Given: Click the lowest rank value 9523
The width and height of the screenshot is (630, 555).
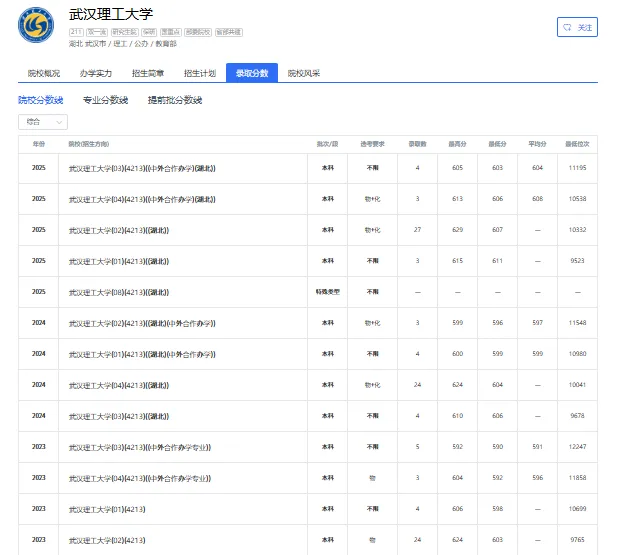Looking at the screenshot, I should (x=577, y=260).
